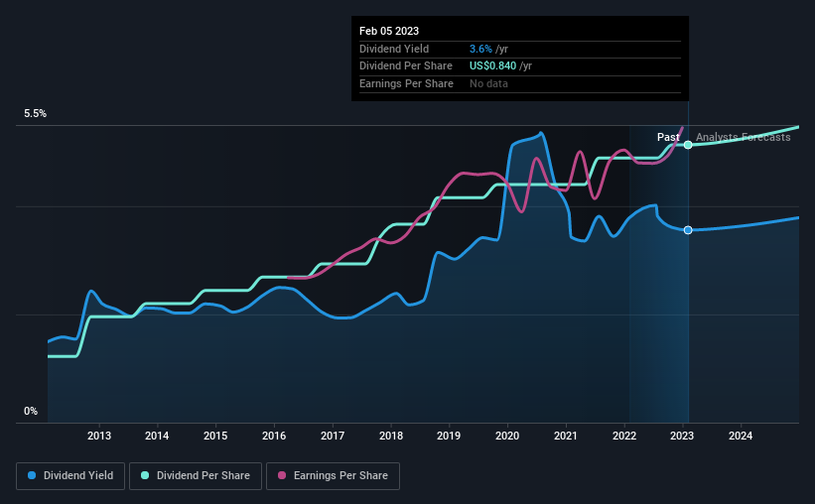Click the Feb 05 2023 tooltip date
Screen dimensions: 815x504
coord(389,31)
